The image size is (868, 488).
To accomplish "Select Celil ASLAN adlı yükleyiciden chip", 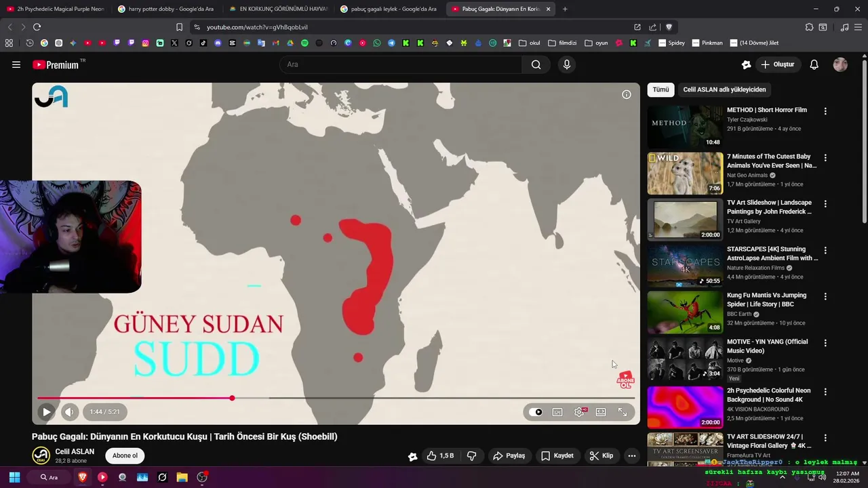I will (x=724, y=89).
